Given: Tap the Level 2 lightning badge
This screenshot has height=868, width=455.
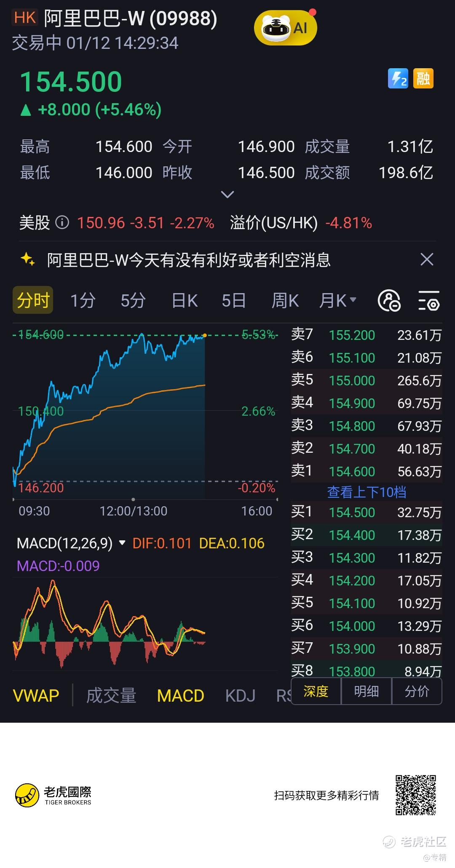Looking at the screenshot, I should tap(398, 78).
